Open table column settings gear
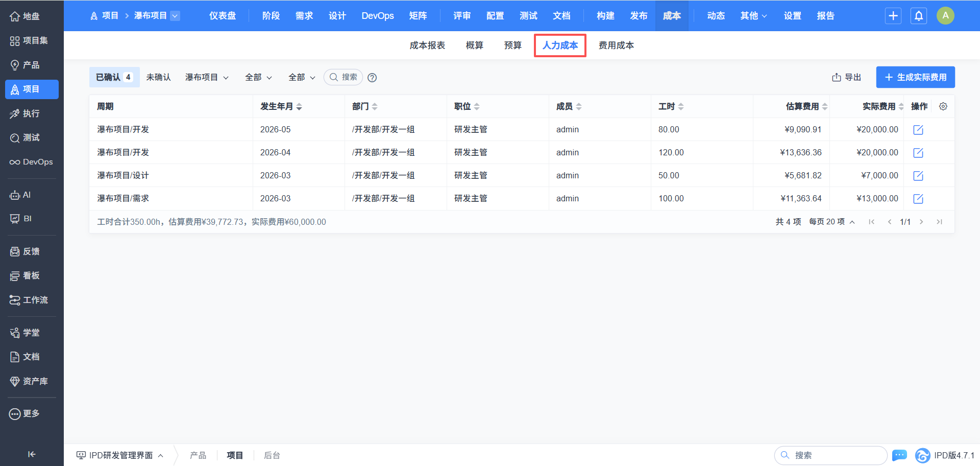This screenshot has height=466, width=980. [x=943, y=106]
